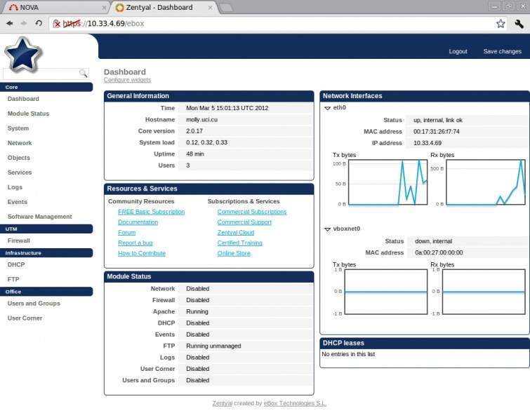Switch to the NOVA tab
Viewport: 530px width, 420px height.
(54, 8)
